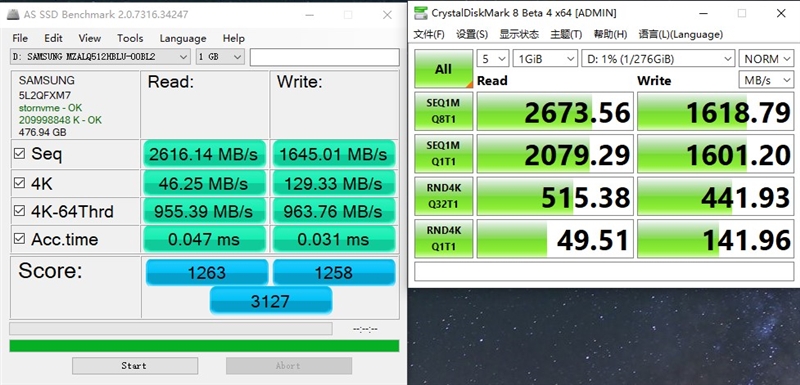The image size is (800, 385).
Task: Open the 设置(S) menu
Action: tap(472, 34)
